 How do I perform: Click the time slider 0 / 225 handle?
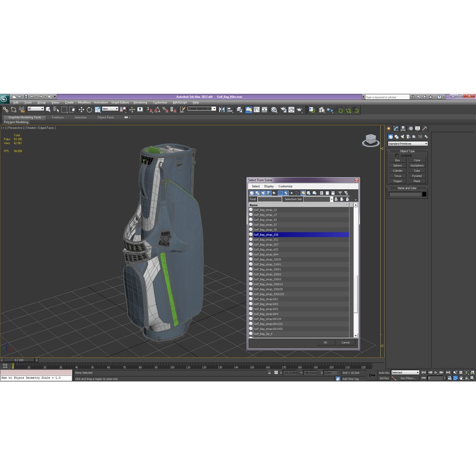point(19,360)
